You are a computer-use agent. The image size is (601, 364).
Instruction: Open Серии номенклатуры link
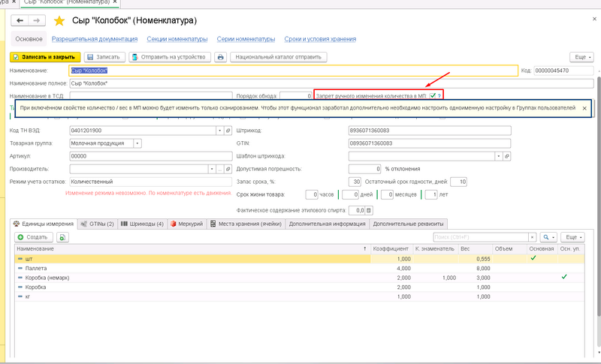(246, 39)
